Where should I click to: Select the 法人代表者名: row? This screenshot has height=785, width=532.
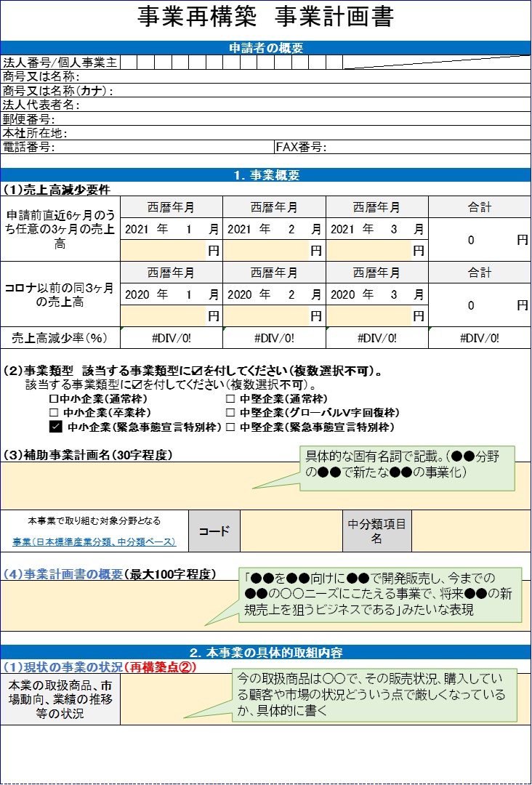click(266, 105)
